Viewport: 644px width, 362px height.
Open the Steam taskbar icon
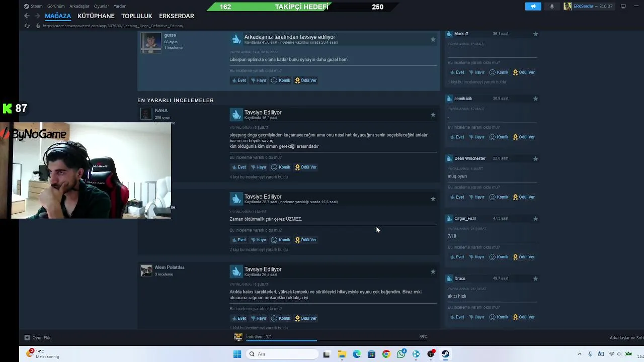pyautogui.click(x=445, y=354)
